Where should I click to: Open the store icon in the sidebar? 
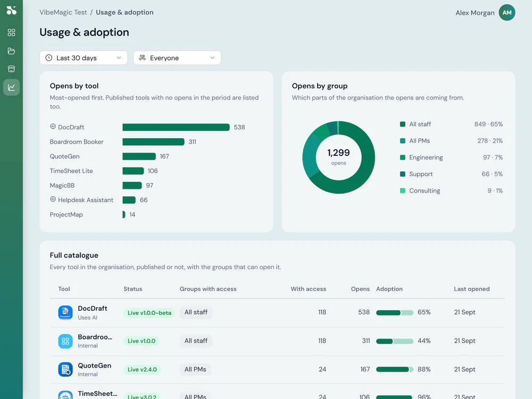(x=11, y=69)
